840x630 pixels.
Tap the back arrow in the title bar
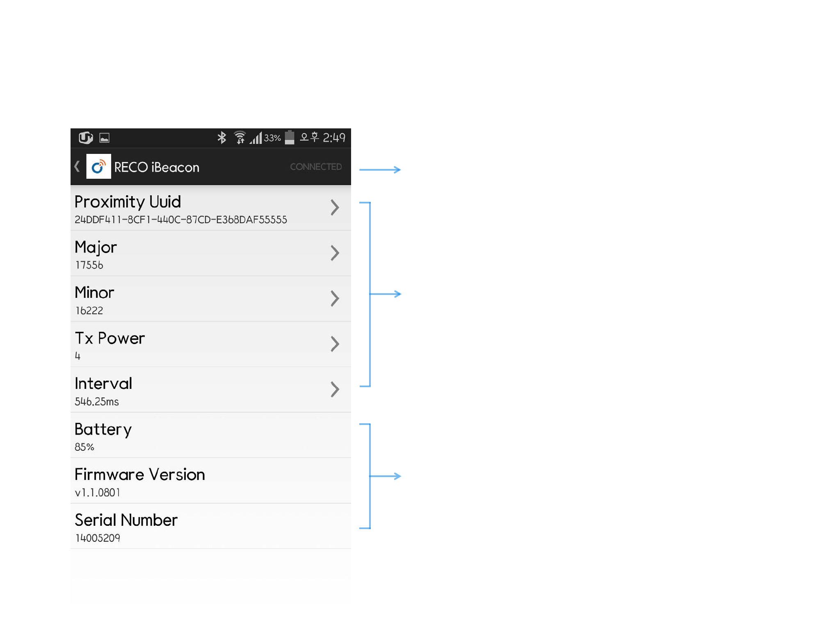(x=77, y=167)
